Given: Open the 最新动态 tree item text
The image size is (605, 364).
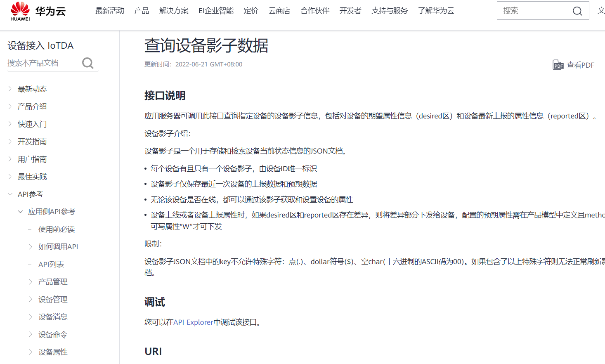Looking at the screenshot, I should click(32, 89).
